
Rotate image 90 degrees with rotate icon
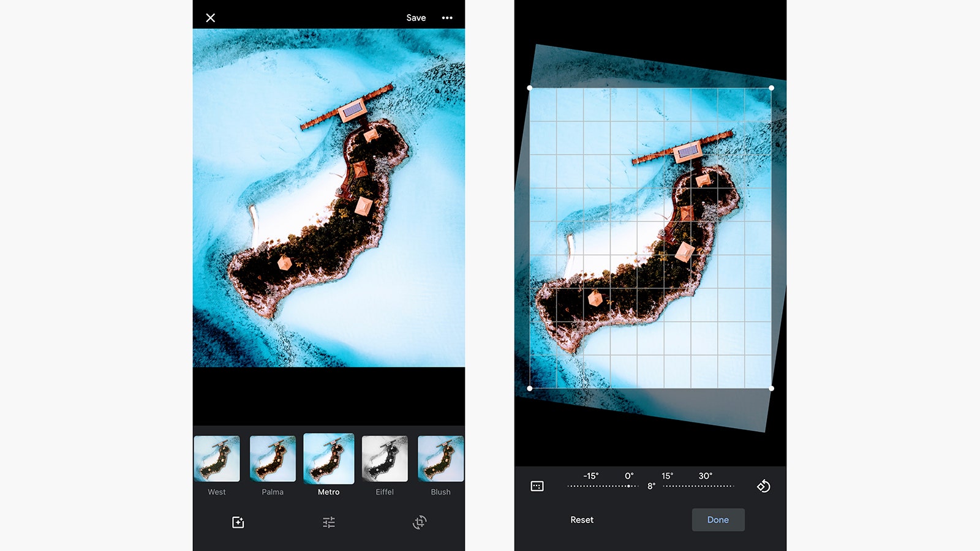tap(763, 486)
